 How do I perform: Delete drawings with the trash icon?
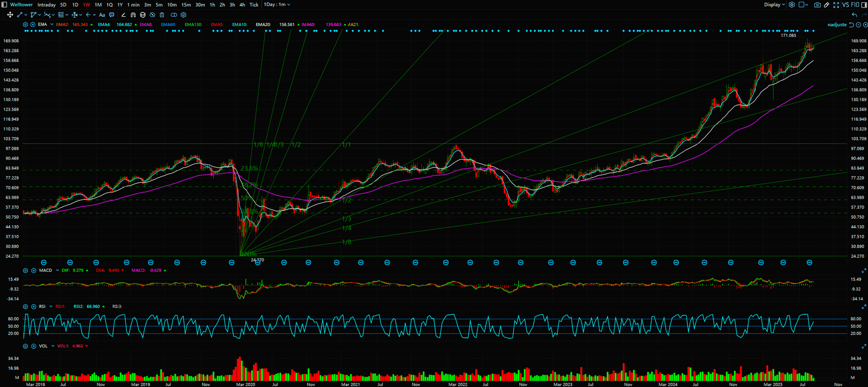pyautogui.click(x=162, y=15)
